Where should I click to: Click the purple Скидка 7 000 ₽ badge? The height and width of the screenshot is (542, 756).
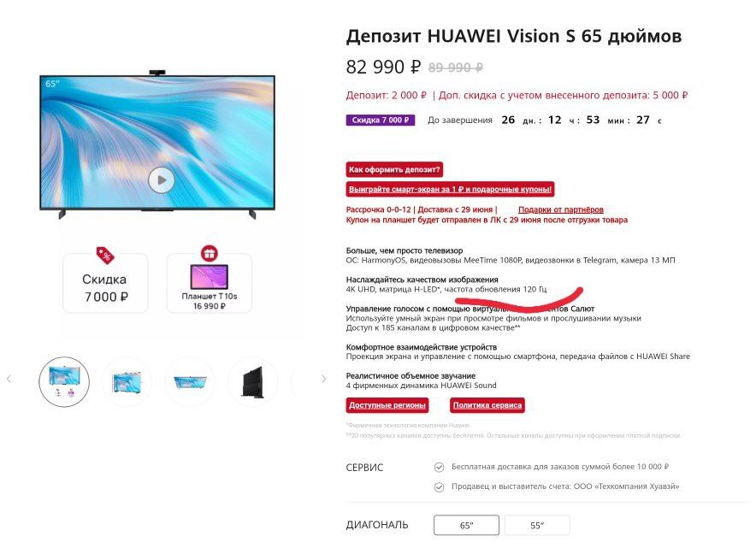point(380,120)
